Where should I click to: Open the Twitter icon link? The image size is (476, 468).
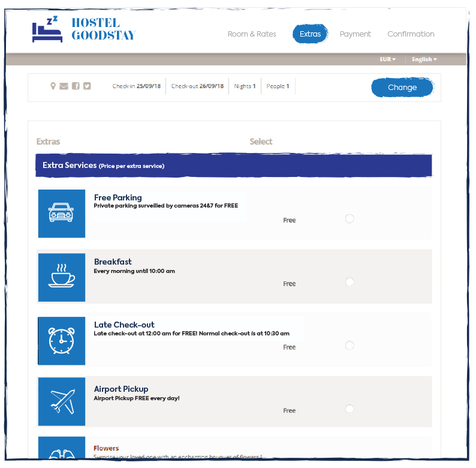point(87,86)
